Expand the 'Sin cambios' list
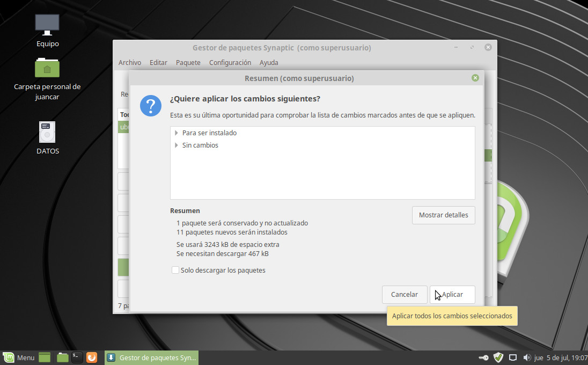 click(x=176, y=145)
